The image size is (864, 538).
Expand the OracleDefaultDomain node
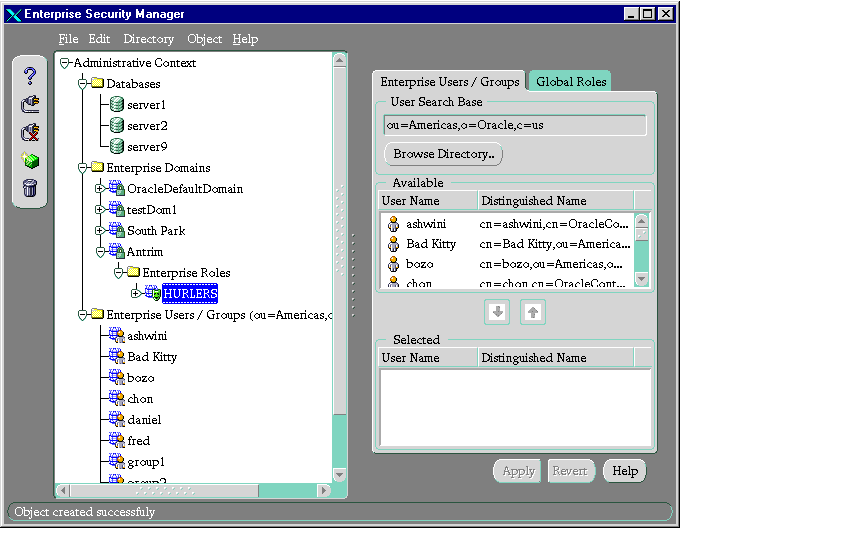tap(99, 189)
